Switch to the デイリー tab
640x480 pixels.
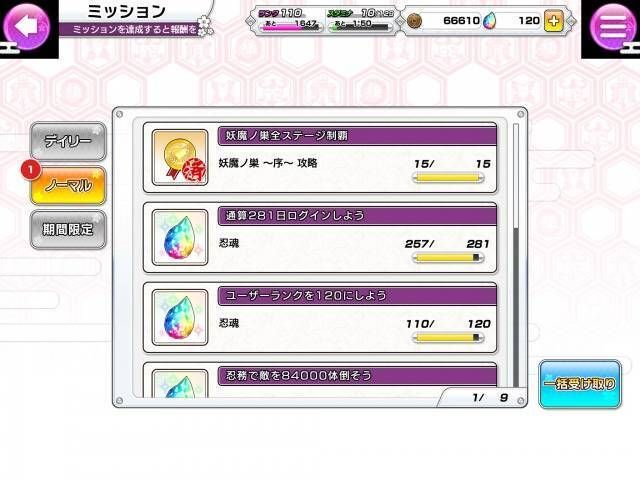[68, 142]
